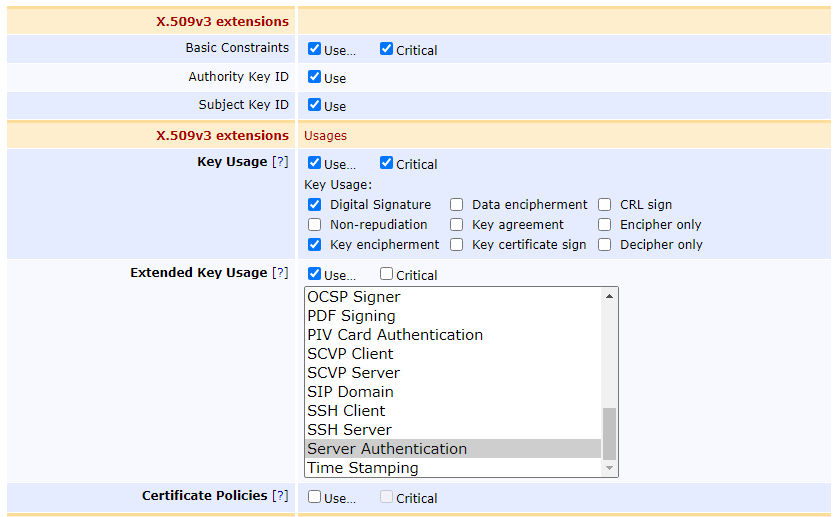Viewport: 835px width, 517px height.
Task: Enable CRL sign key usage
Action: [x=604, y=205]
